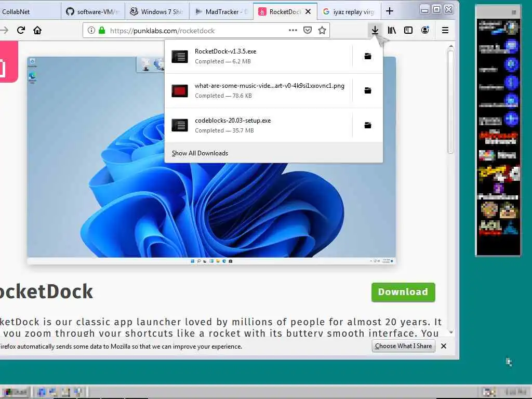Open the Firefox Account icon
This screenshot has height=399, width=532.
425,31
